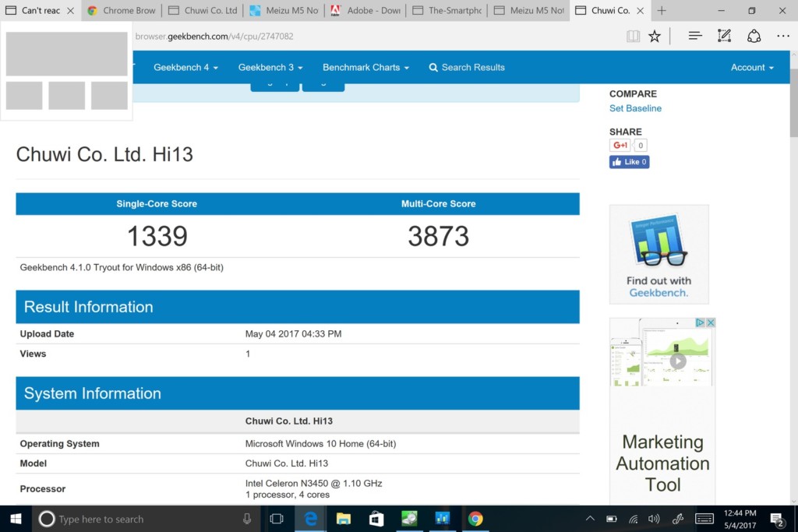Click the large tab preview thumbnail
This screenshot has width=798, height=532.
coord(67,54)
